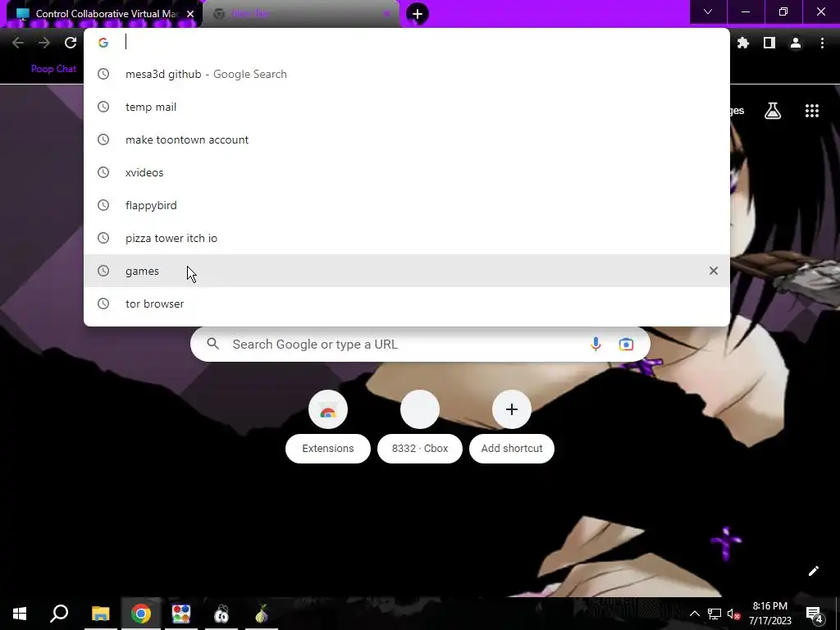The width and height of the screenshot is (840, 630).
Task: Go forward with the forward arrow
Action: point(44,43)
